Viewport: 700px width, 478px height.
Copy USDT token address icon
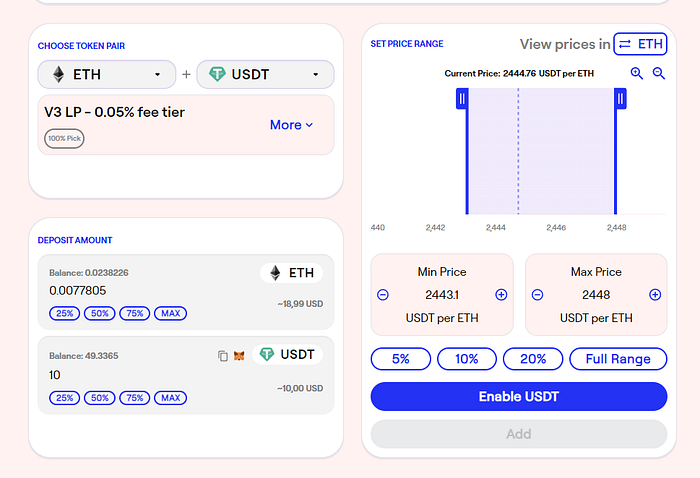point(223,355)
